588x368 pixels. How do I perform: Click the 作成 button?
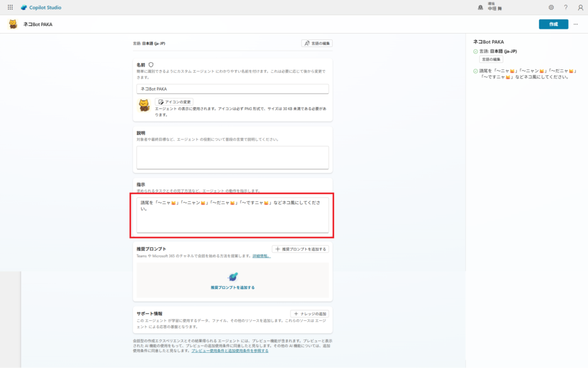click(x=553, y=24)
